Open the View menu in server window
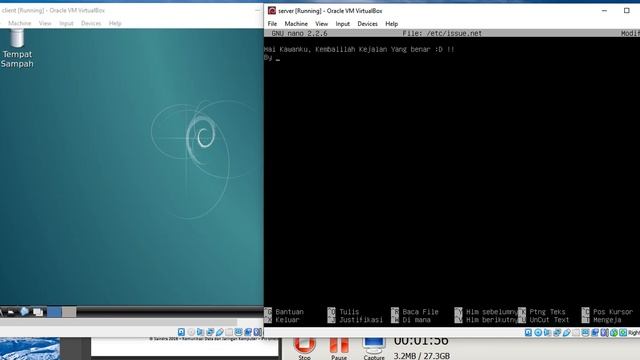 click(x=321, y=24)
